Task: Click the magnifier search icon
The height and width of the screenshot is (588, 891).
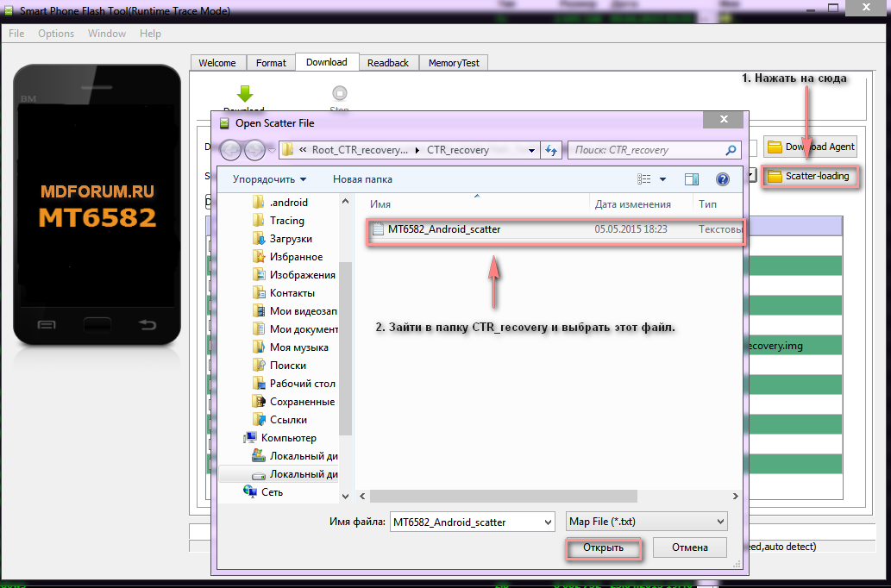Action: [731, 150]
